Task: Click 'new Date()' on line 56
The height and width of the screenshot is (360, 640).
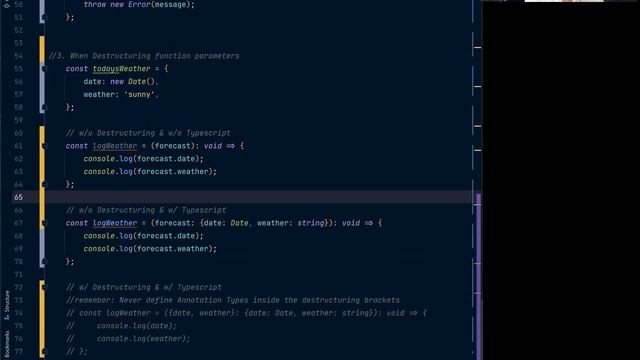Action: [133, 82]
